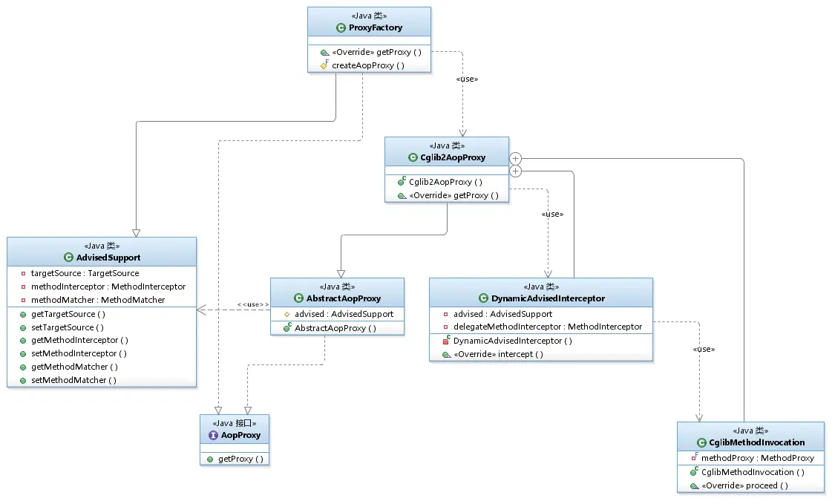Click «use» label above CglibMethodInvocation

(x=704, y=350)
